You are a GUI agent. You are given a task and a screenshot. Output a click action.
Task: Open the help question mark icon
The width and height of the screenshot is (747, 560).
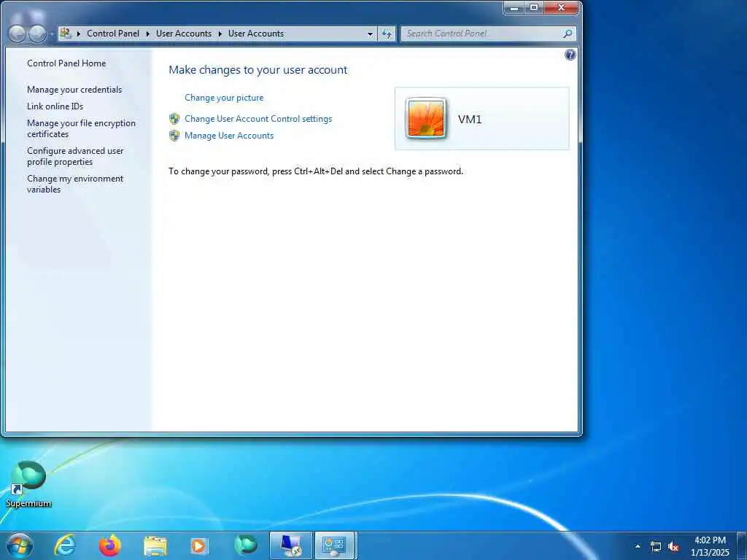pos(570,55)
